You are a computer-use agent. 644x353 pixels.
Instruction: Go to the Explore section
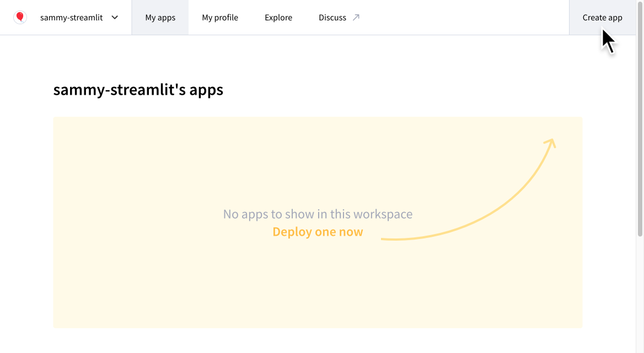coord(278,17)
